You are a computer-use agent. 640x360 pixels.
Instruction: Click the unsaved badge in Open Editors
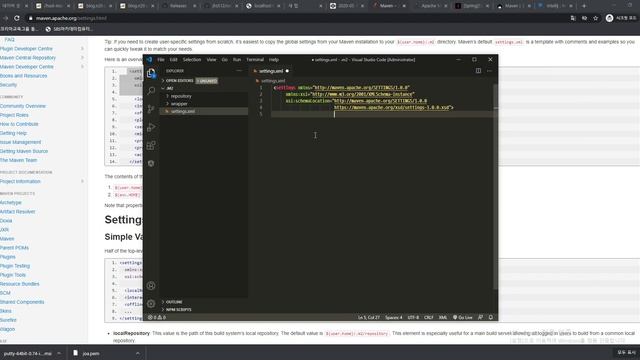tap(207, 81)
